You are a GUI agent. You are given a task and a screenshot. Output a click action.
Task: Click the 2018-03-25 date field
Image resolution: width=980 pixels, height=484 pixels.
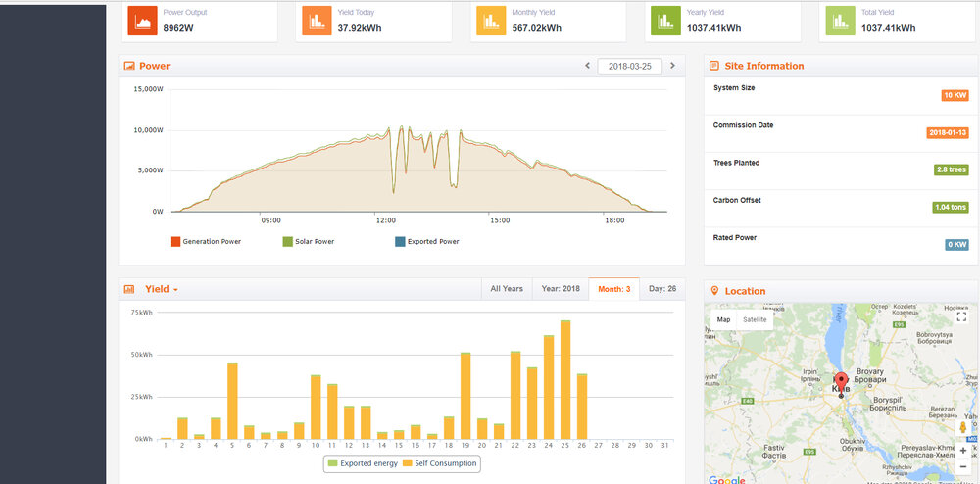tap(629, 66)
